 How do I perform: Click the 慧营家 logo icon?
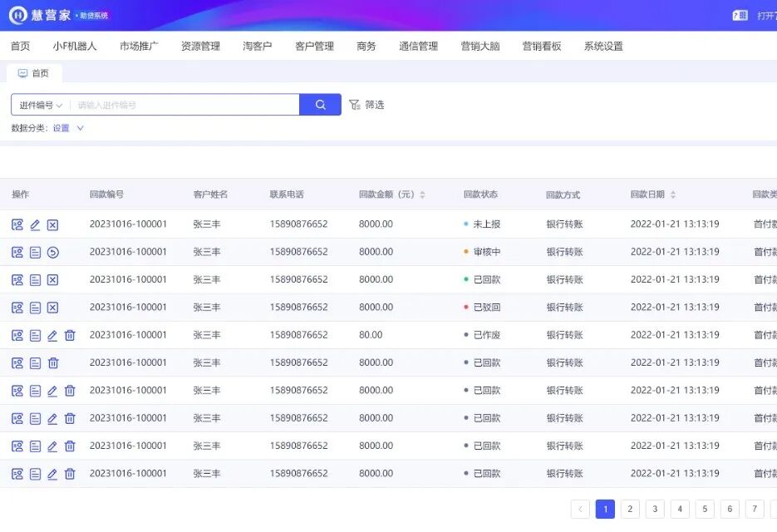pos(17,15)
